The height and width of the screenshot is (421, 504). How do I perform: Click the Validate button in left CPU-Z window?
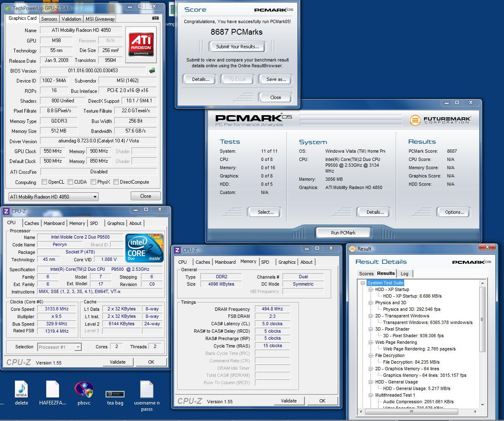coord(118,362)
